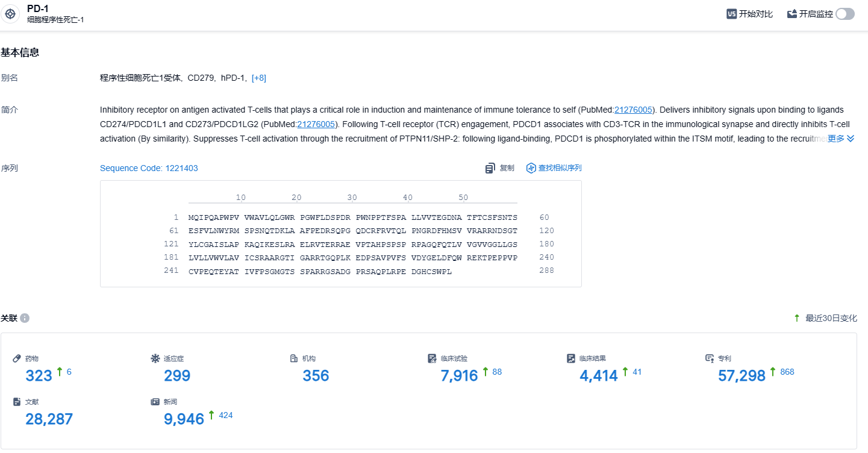
Task: Open the 机构 organizations count 356
Action: tap(316, 376)
